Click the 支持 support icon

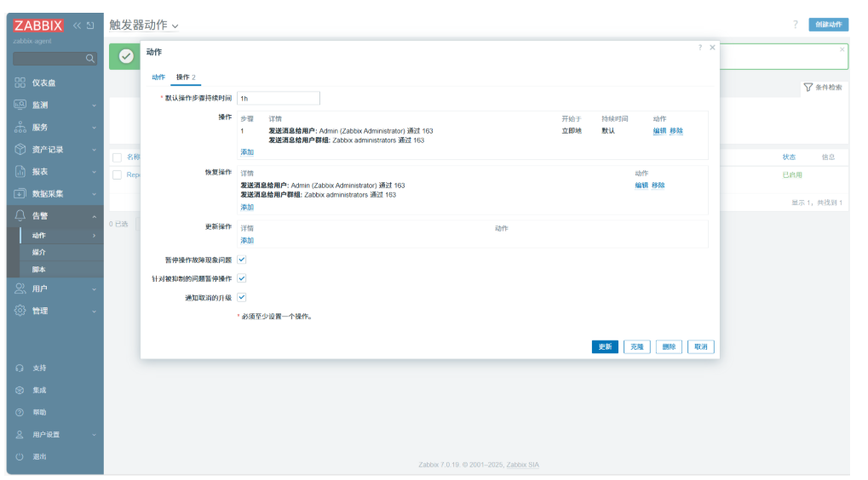(20, 368)
